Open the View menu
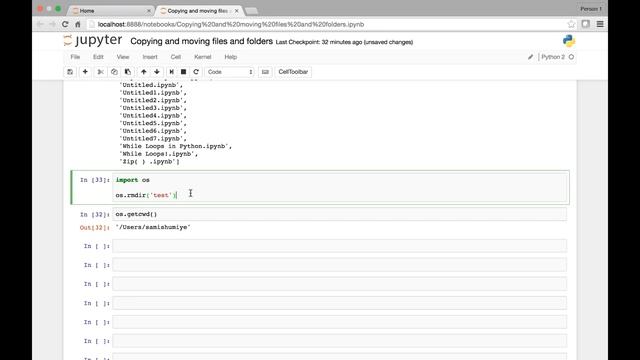 [x=123, y=57]
